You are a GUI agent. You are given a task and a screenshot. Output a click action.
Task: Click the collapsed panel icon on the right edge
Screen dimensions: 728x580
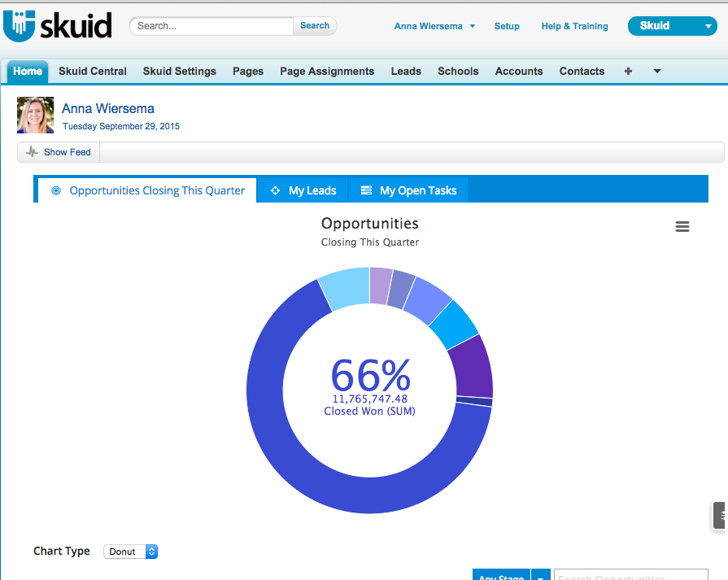point(719,515)
